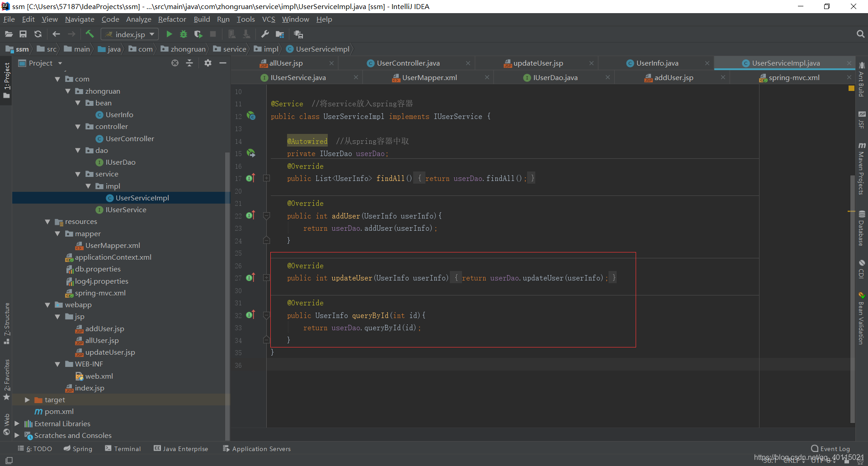Viewport: 868px width, 466px height.
Task: Click the Open folder toolbar icon
Action: (9, 34)
